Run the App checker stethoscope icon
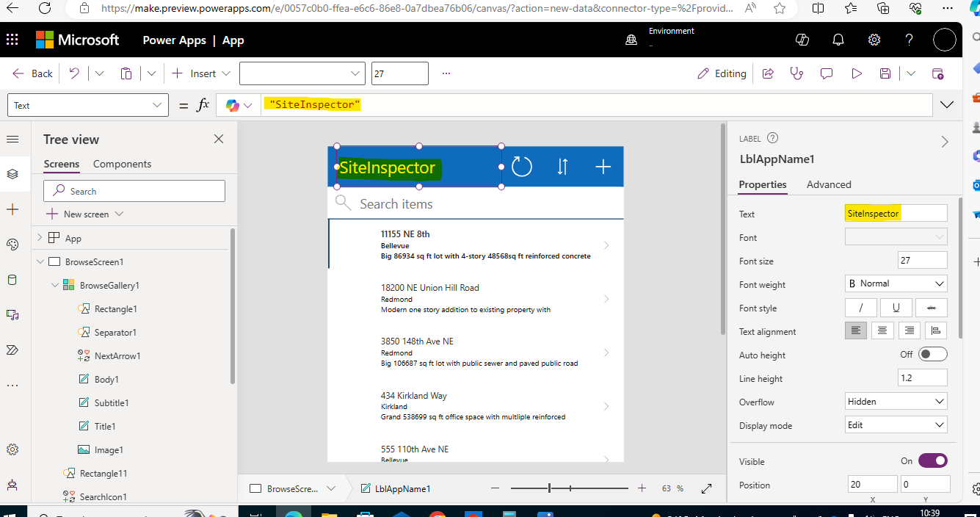980x517 pixels. tap(796, 73)
